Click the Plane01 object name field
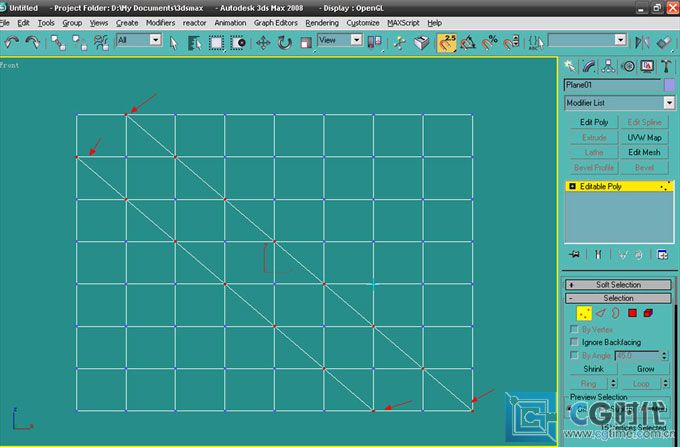The width and height of the screenshot is (680, 447). (x=612, y=86)
